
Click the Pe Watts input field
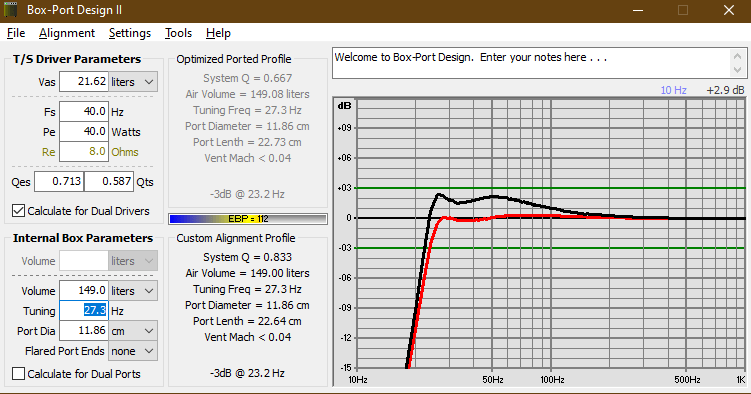(x=84, y=132)
